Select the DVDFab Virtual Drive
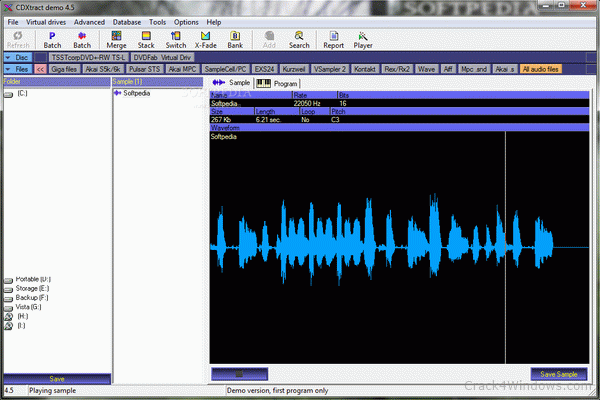 pyautogui.click(x=162, y=58)
